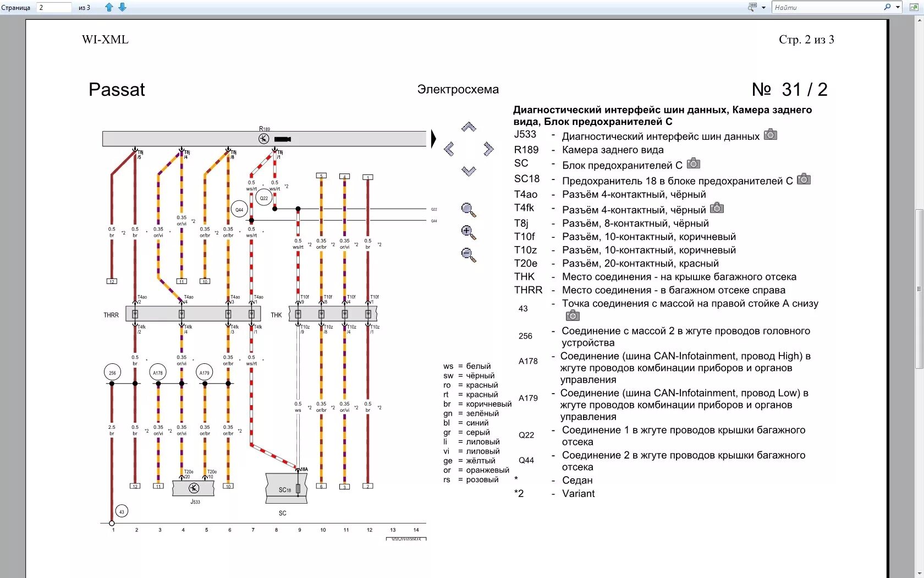This screenshot has height=578, width=924.
Task: Pan the diagram left with the left chevron
Action: [x=449, y=149]
